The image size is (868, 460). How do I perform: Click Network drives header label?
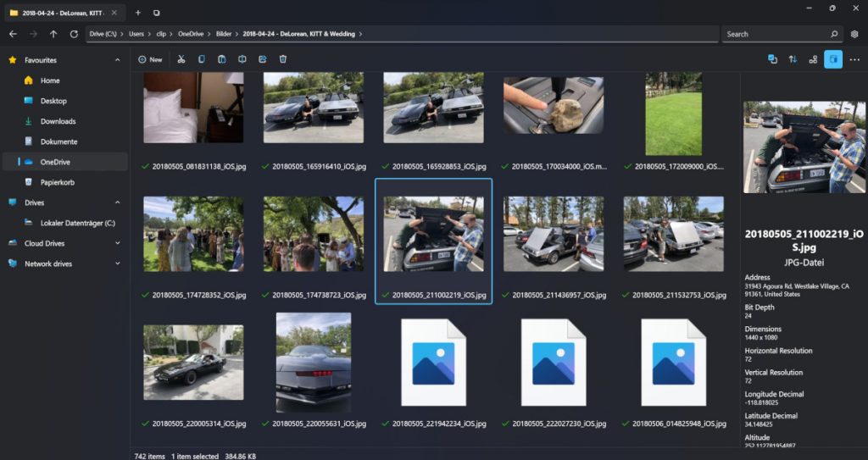pyautogui.click(x=48, y=263)
